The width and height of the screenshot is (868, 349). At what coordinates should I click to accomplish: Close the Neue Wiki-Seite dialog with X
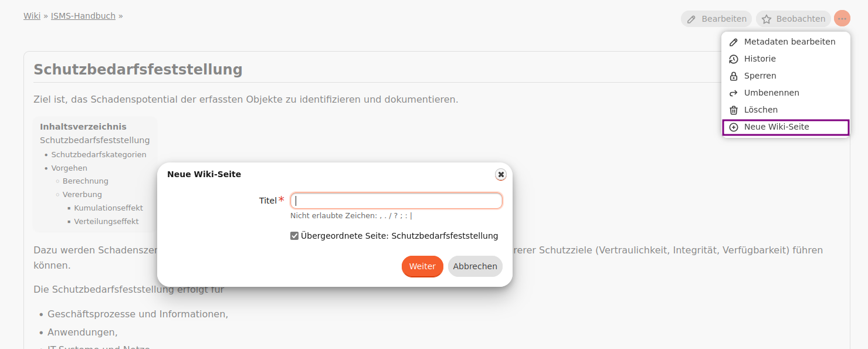pyautogui.click(x=501, y=174)
